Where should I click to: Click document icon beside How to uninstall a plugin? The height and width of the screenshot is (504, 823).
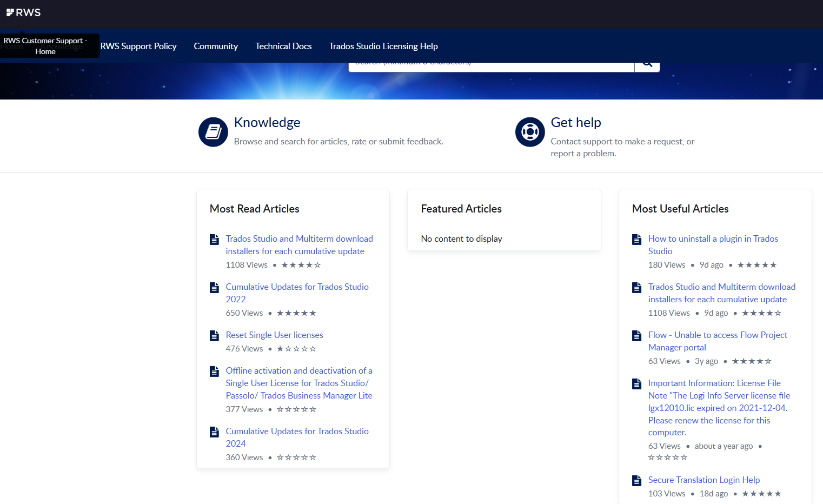pyautogui.click(x=636, y=240)
